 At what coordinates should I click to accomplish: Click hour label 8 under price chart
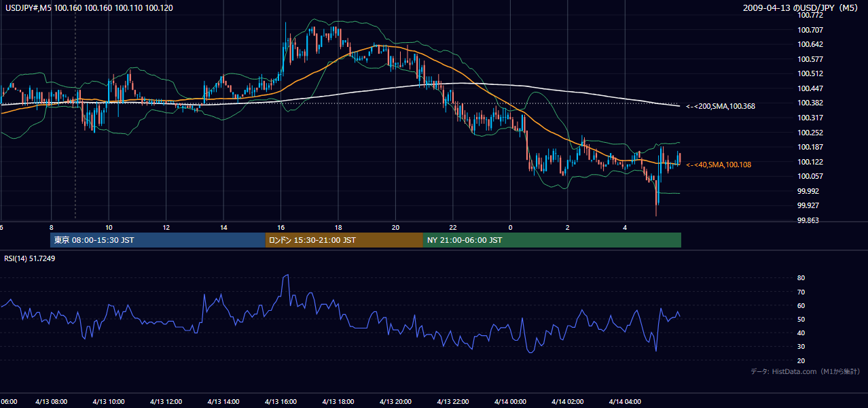coord(51,227)
